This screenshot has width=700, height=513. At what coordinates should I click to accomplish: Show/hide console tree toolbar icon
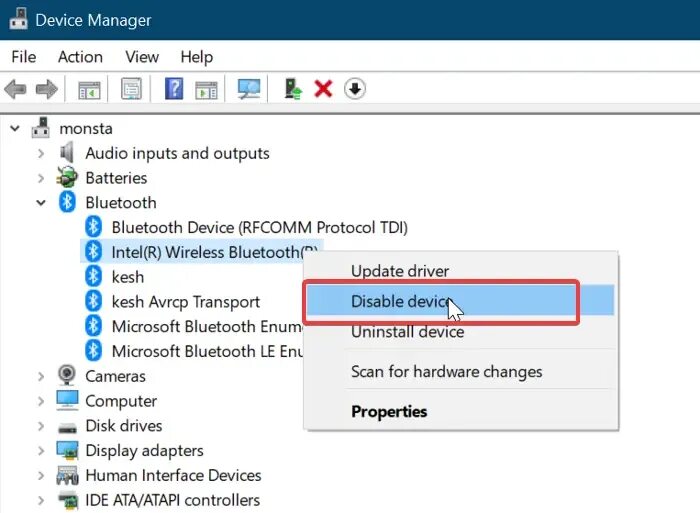coord(89,90)
